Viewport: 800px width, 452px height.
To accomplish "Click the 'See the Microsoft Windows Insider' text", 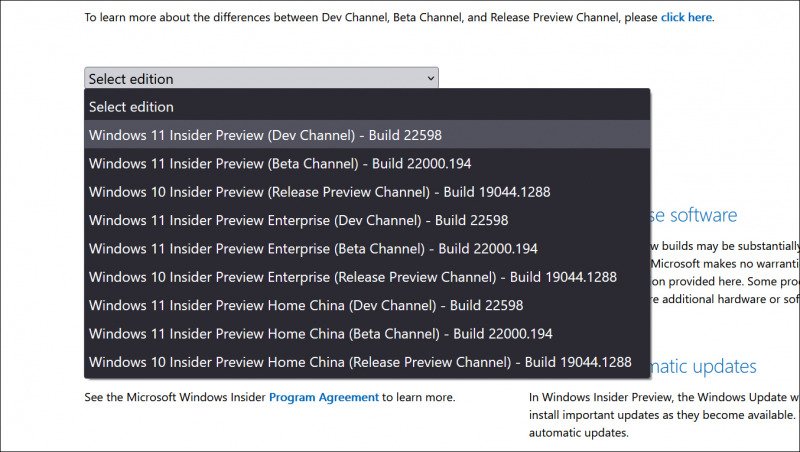I will [x=175, y=397].
